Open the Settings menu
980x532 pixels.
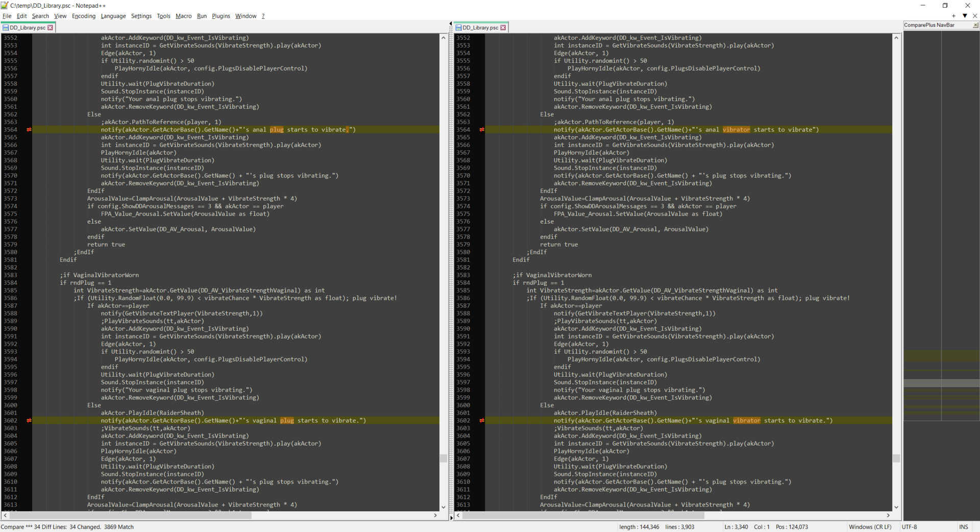click(x=141, y=16)
